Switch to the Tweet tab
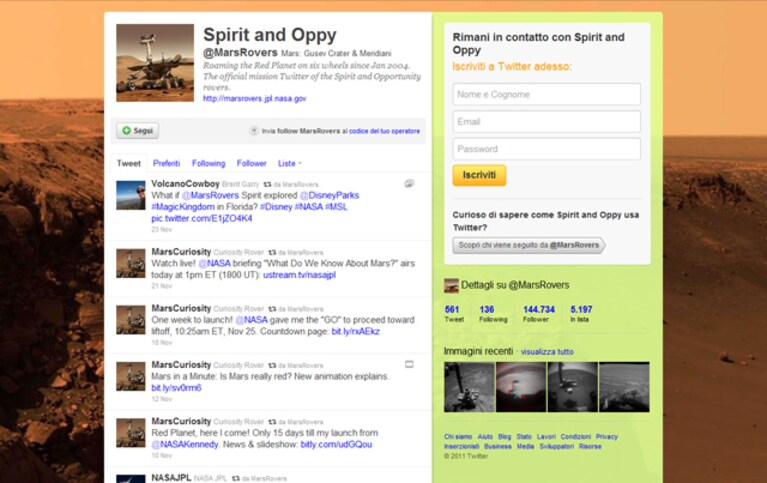This screenshot has height=483, width=767. (129, 163)
